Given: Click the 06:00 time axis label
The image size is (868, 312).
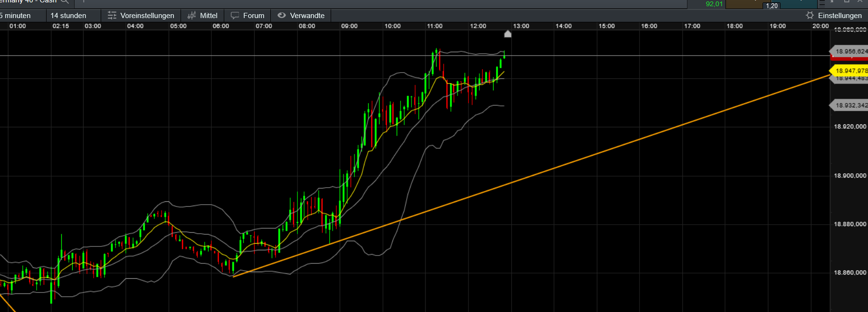Looking at the screenshot, I should [x=221, y=26].
